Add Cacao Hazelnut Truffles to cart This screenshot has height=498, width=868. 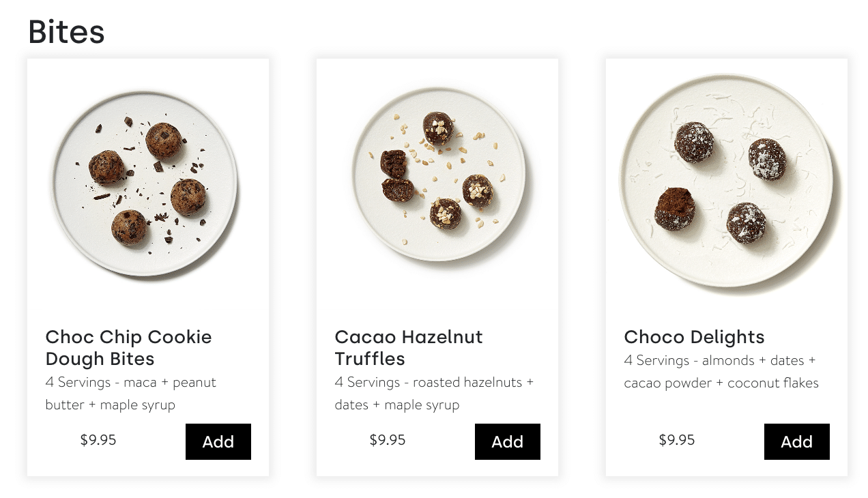point(507,441)
